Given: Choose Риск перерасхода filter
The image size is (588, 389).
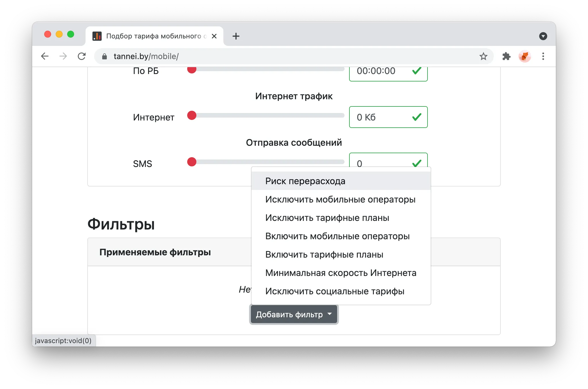Looking at the screenshot, I should coord(341,181).
